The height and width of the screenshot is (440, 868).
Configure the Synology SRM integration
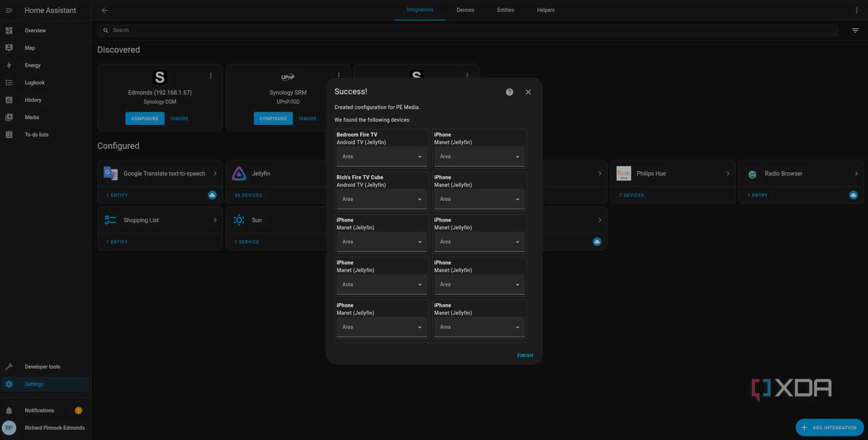click(273, 119)
